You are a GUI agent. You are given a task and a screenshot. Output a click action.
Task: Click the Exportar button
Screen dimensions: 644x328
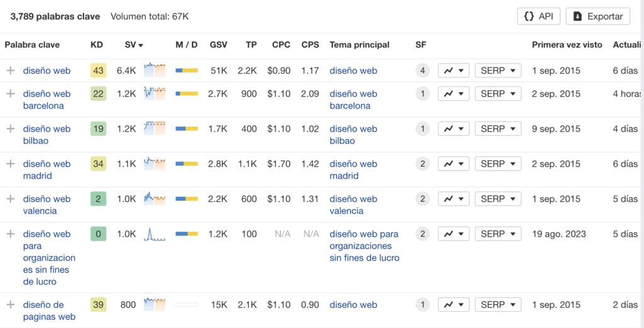click(x=597, y=16)
